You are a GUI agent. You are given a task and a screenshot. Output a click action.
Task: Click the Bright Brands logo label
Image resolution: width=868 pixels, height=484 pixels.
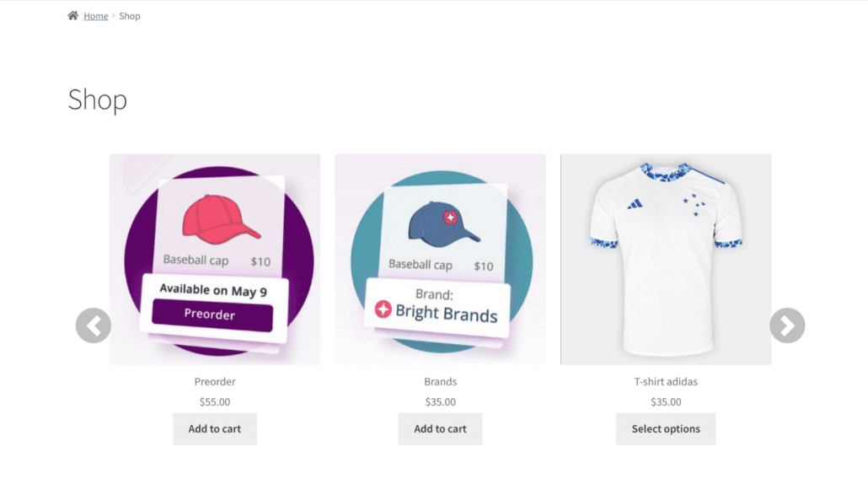coord(437,312)
